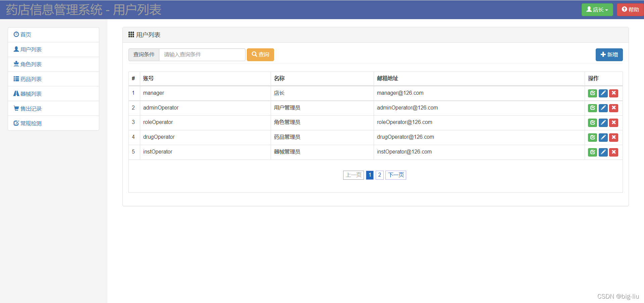Click the roleOperator@126.com email cell
This screenshot has width=644, height=303.
[x=479, y=122]
